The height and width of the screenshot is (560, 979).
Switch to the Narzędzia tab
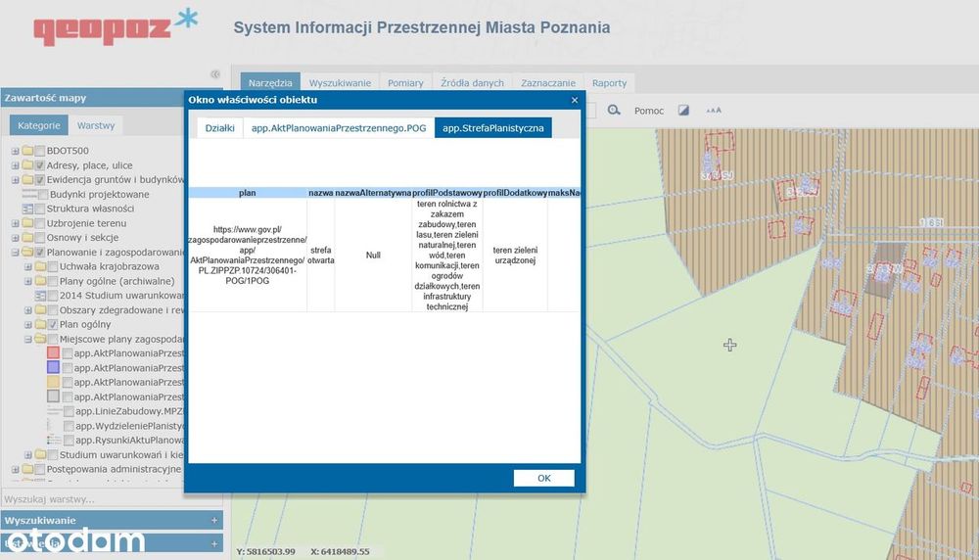(270, 82)
